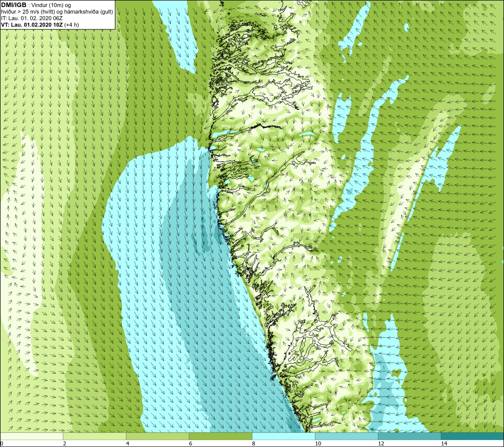Click the legend label 8
The width and height of the screenshot is (504, 447).
point(254,444)
